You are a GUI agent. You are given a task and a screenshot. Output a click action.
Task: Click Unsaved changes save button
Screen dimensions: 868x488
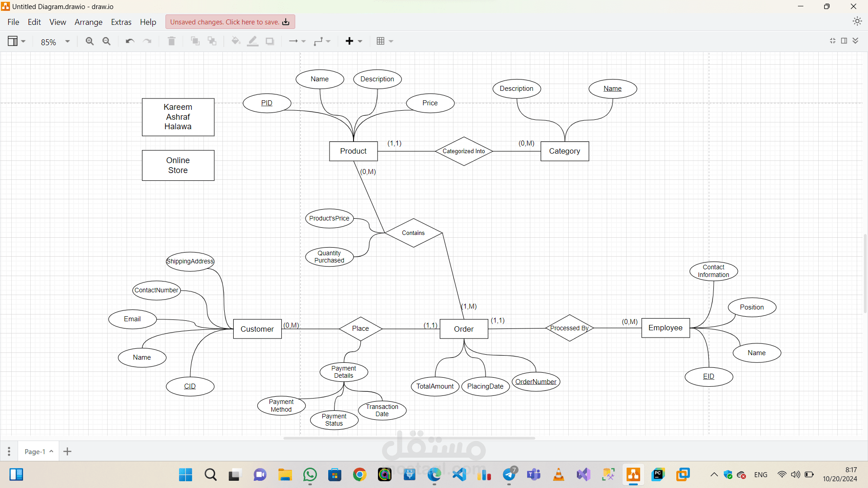pos(230,22)
